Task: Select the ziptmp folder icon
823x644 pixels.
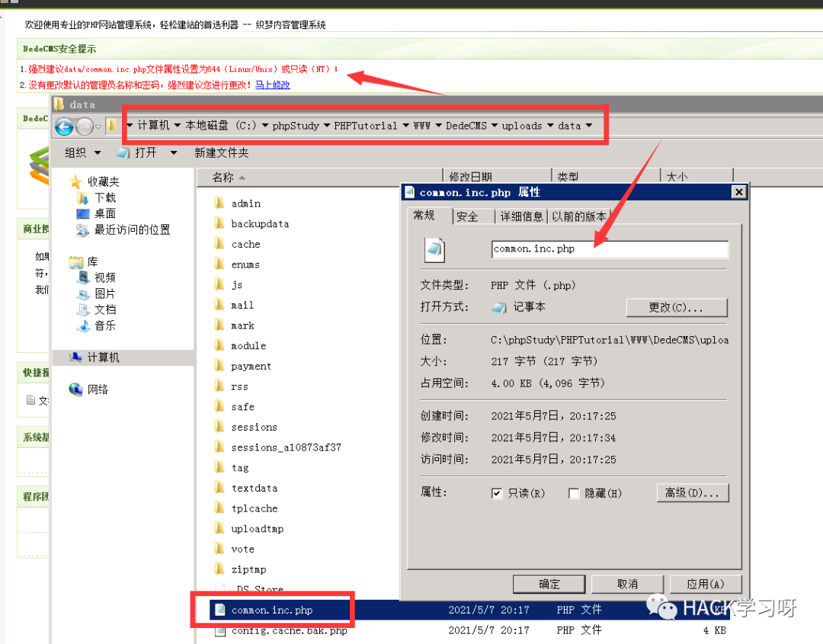Action: point(219,569)
